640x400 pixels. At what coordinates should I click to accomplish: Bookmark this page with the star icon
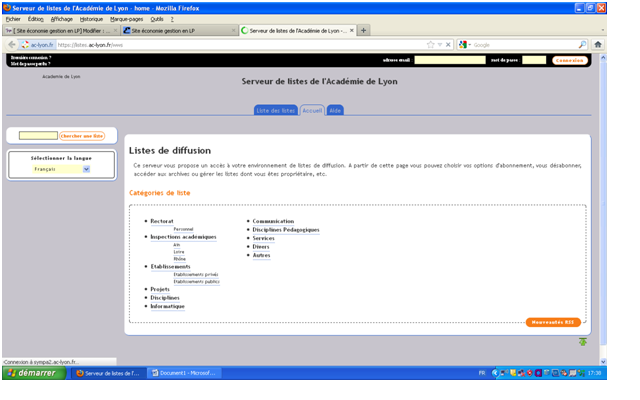point(430,45)
